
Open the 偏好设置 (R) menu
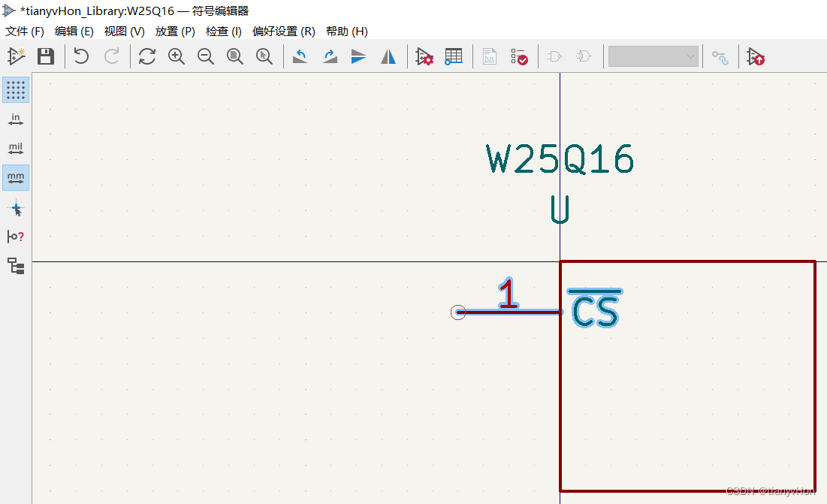click(x=284, y=31)
